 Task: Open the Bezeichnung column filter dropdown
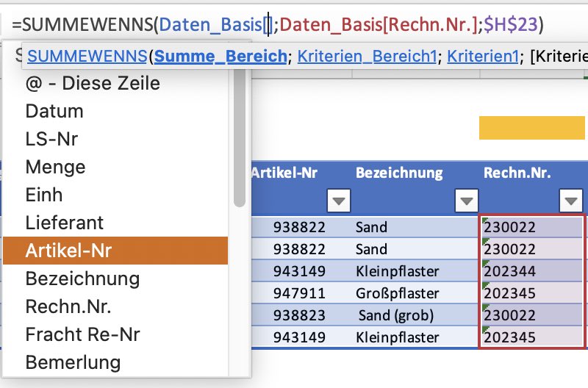coord(467,201)
